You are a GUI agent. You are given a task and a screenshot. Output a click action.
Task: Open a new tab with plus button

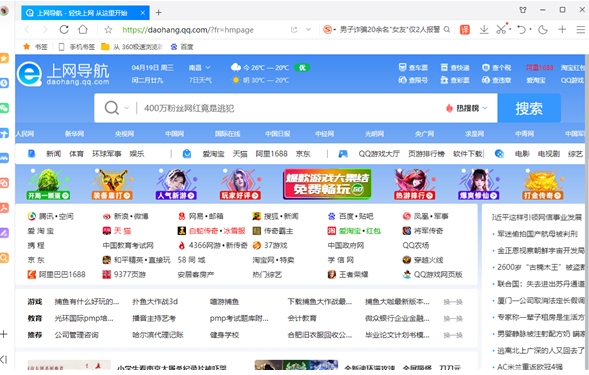(159, 13)
